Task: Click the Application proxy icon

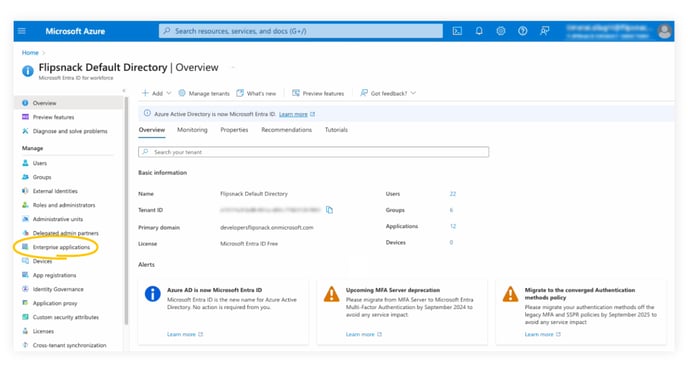Action: pyautogui.click(x=25, y=303)
